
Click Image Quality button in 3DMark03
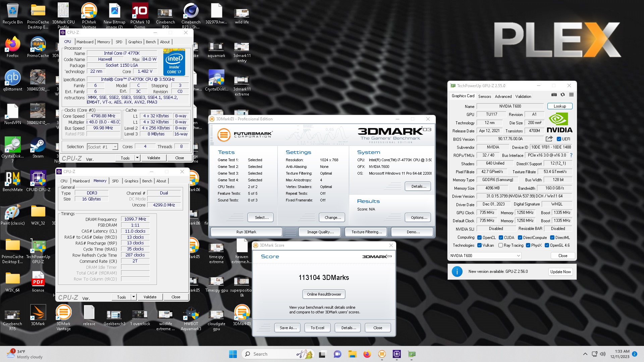click(x=320, y=232)
